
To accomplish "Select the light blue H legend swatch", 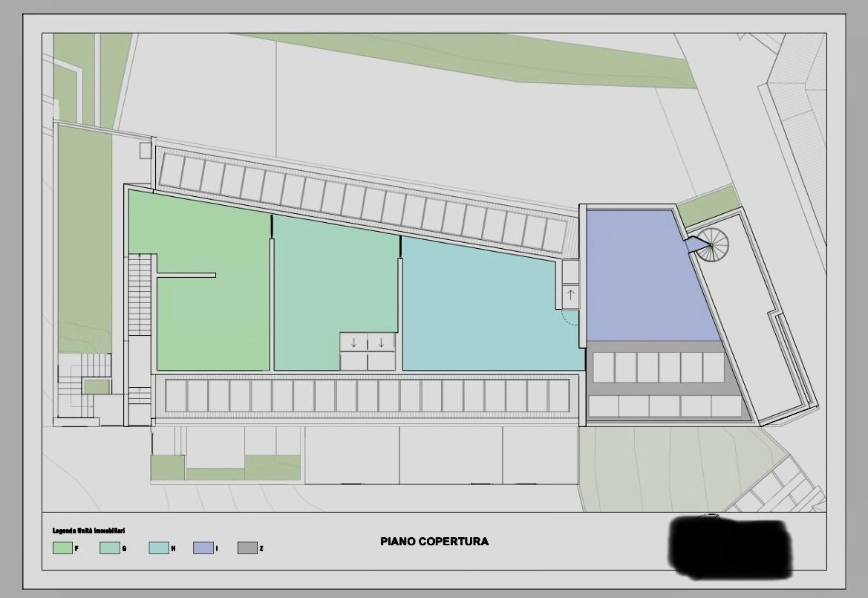I will tap(158, 548).
